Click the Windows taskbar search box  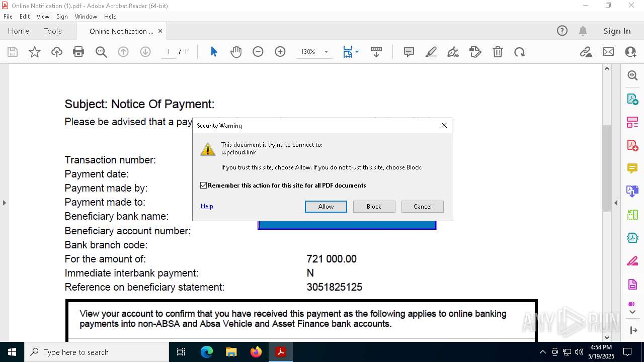97,352
